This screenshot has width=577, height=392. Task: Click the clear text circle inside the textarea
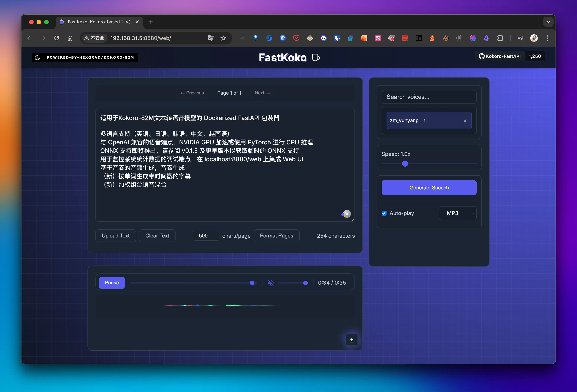coord(347,214)
